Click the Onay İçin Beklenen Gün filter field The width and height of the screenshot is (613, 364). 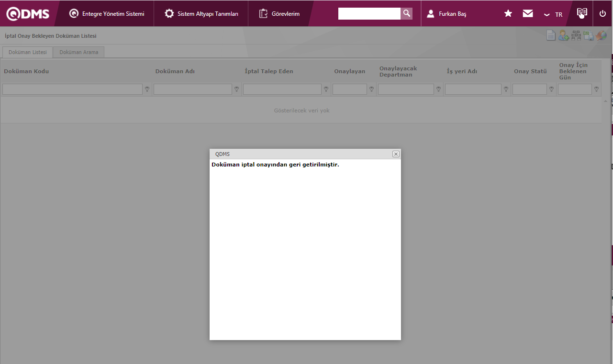575,89
